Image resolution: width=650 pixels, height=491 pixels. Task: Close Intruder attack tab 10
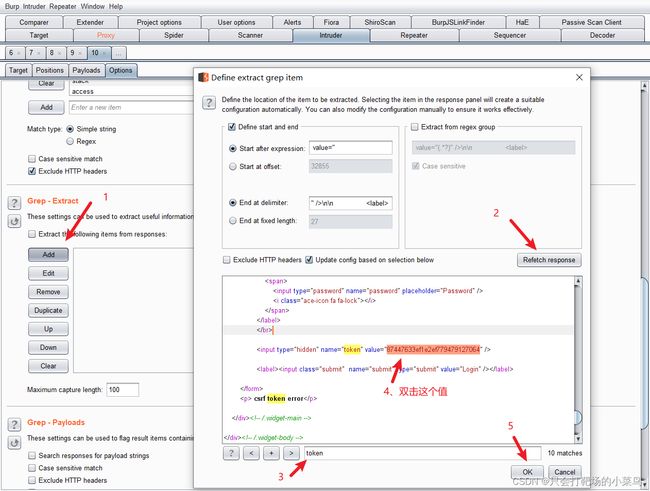[104, 53]
